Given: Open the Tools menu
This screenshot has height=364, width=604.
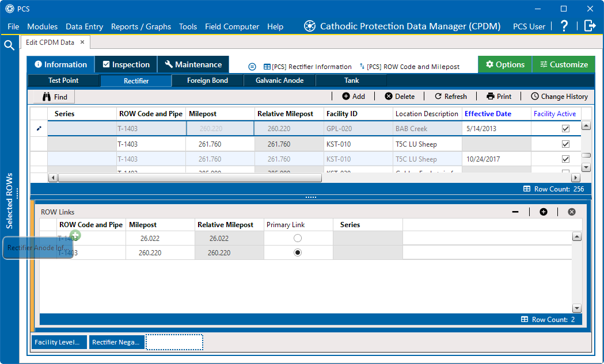Looking at the screenshot, I should pyautogui.click(x=188, y=26).
